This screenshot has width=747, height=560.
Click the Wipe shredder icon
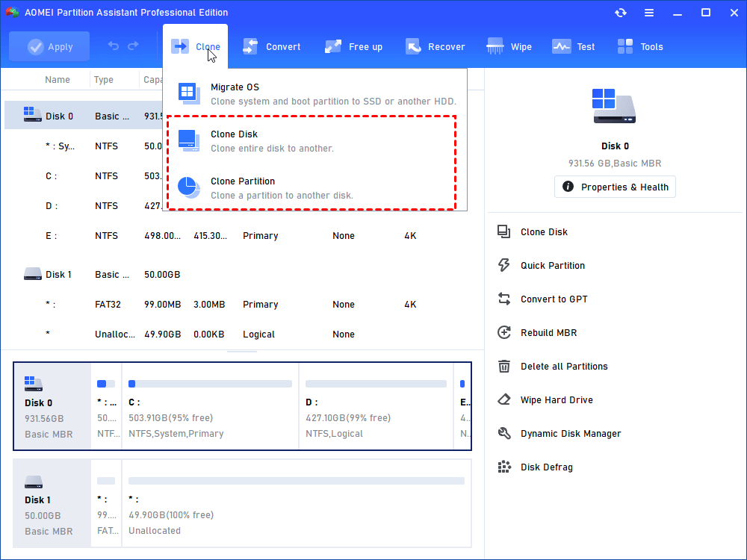tap(495, 46)
